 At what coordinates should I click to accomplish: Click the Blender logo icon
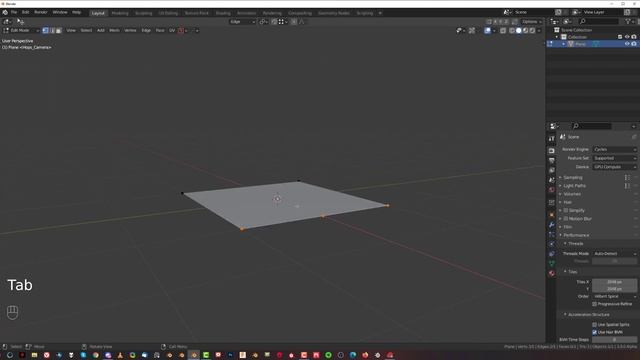5,13
